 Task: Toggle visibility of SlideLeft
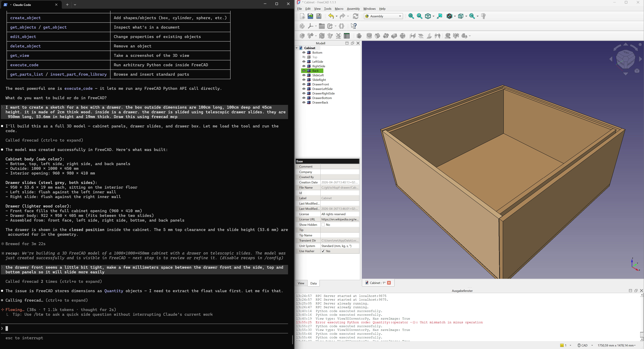(304, 75)
